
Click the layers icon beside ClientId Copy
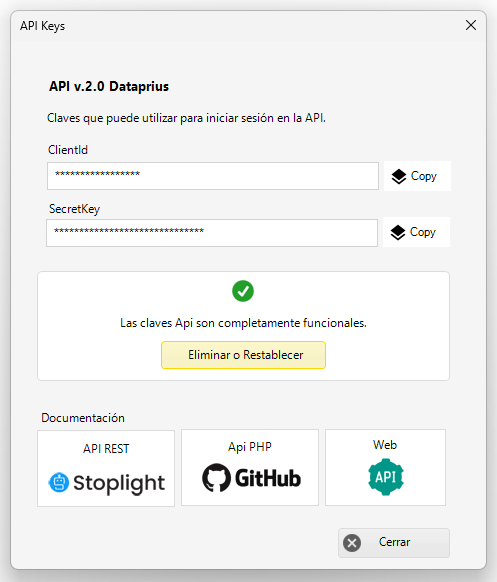click(x=399, y=176)
